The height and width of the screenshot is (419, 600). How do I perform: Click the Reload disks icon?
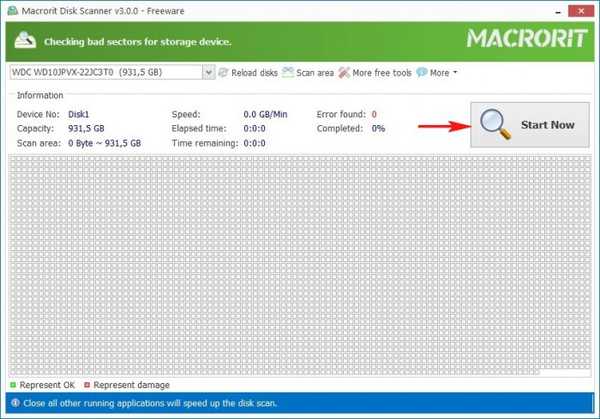tap(223, 73)
